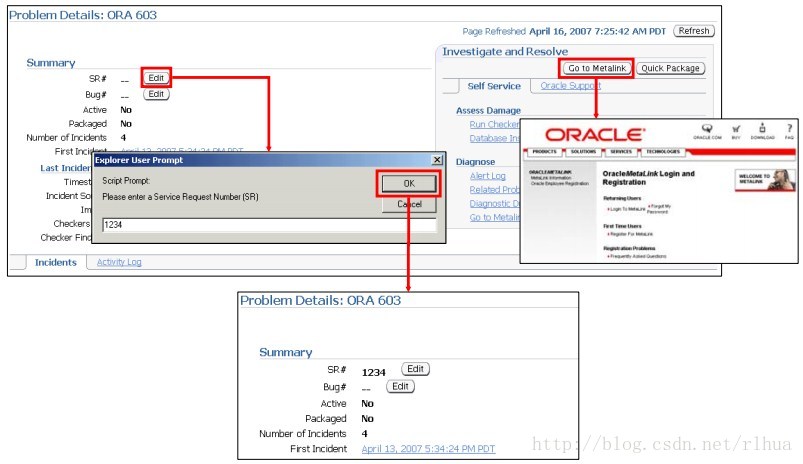
Task: Click the Related Problems link under Diagnose
Action: pos(494,189)
